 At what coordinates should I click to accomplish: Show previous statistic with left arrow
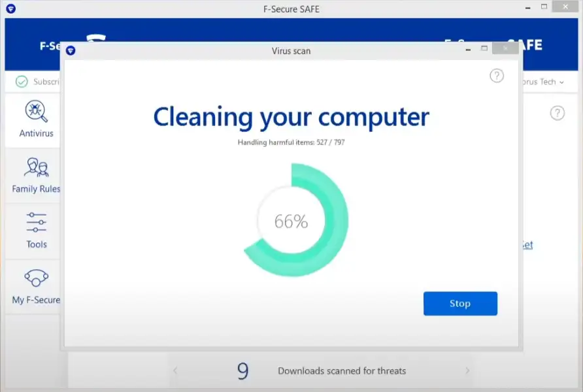pyautogui.click(x=175, y=370)
